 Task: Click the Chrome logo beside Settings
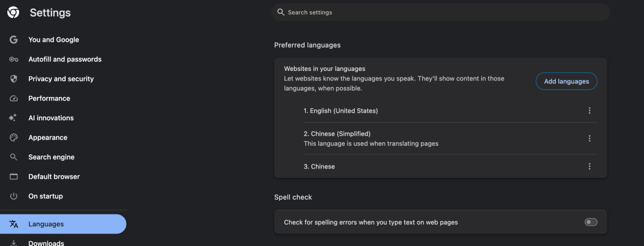click(13, 13)
